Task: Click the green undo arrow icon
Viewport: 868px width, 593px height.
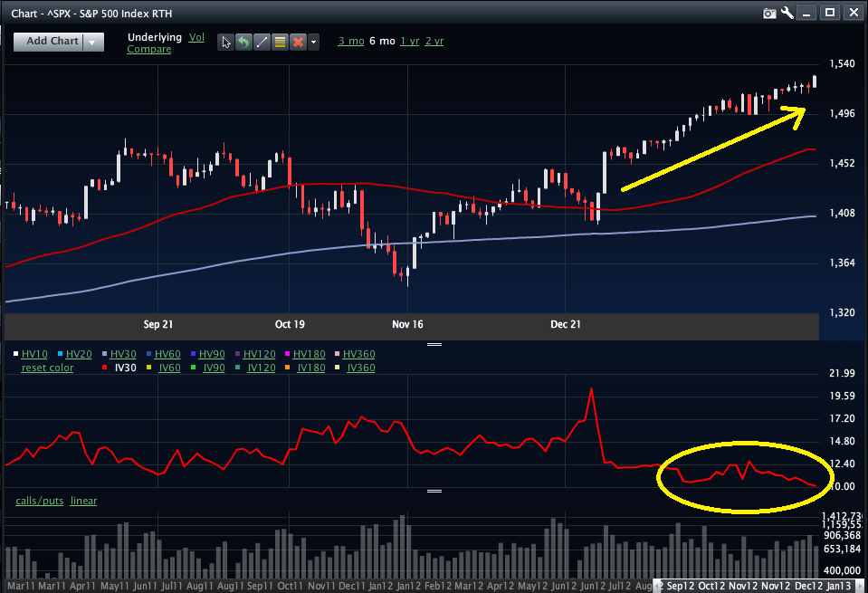Action: 243,42
